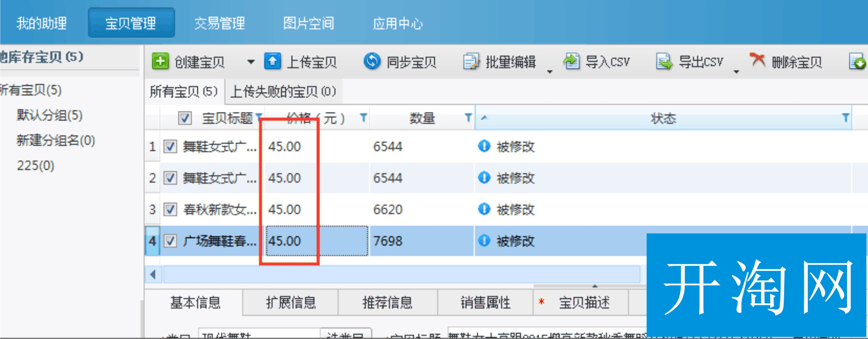Click the red X 删除宝贝 icon
The height and width of the screenshot is (339, 868).
pos(757,60)
